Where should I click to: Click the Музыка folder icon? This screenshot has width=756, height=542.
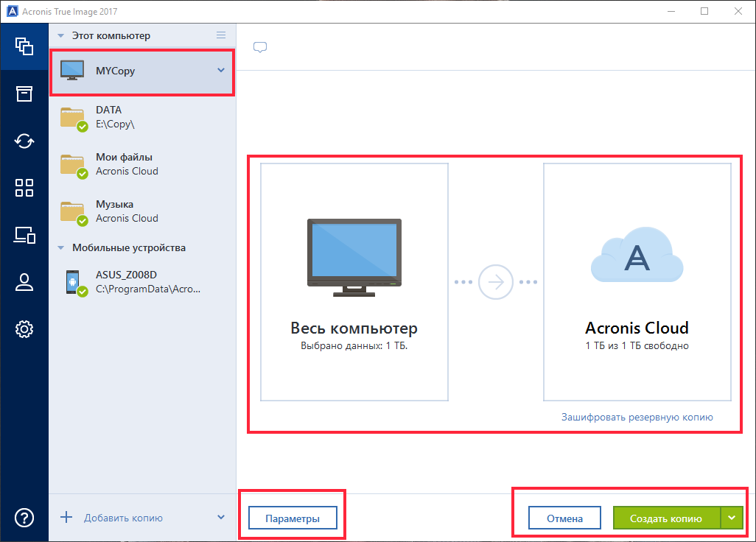click(x=73, y=214)
